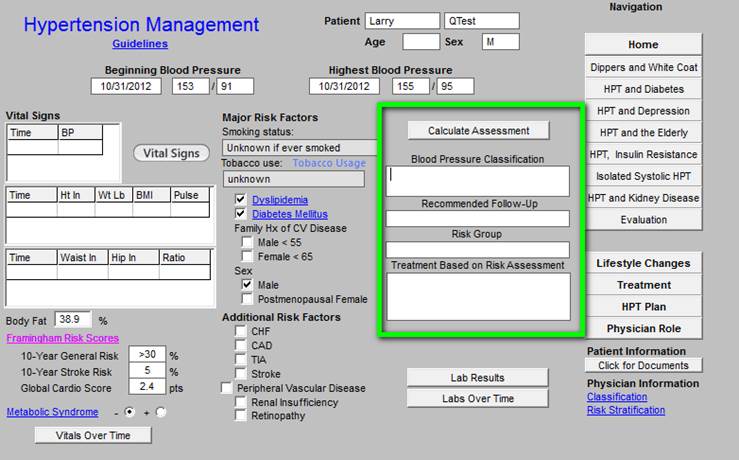
Task: Check the Postmenopausal Female box
Action: coord(246,299)
